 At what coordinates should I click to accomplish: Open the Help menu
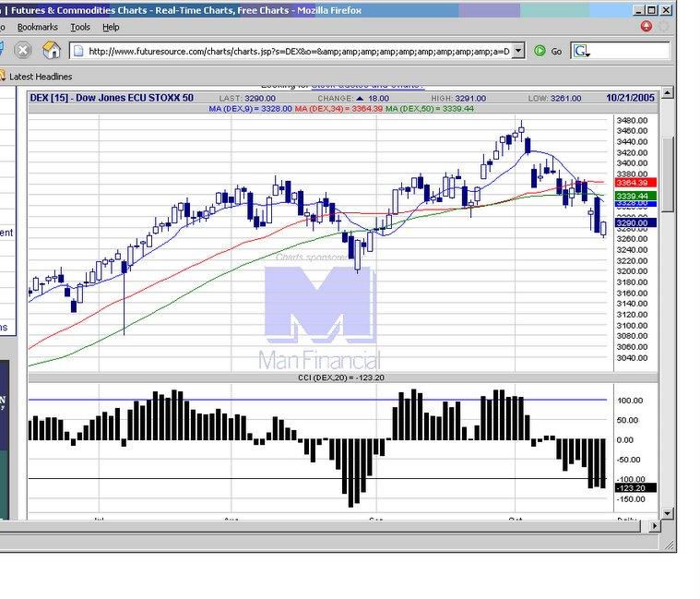pos(111,28)
